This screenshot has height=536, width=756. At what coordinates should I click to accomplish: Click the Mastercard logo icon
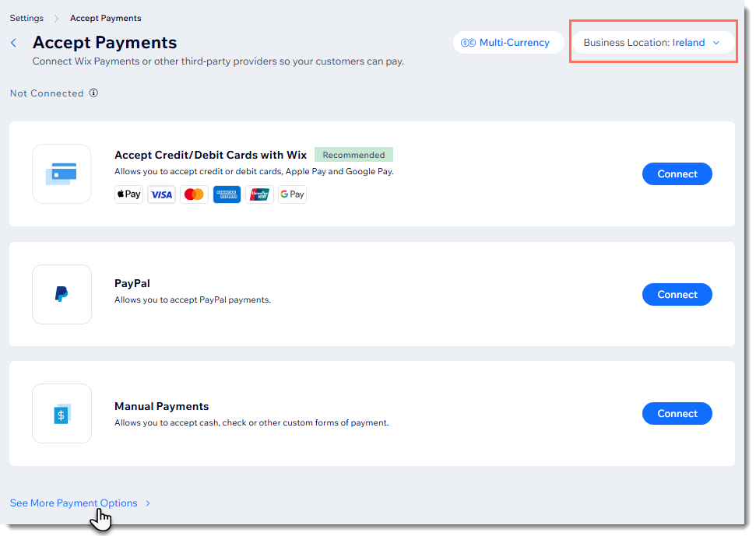(x=194, y=194)
